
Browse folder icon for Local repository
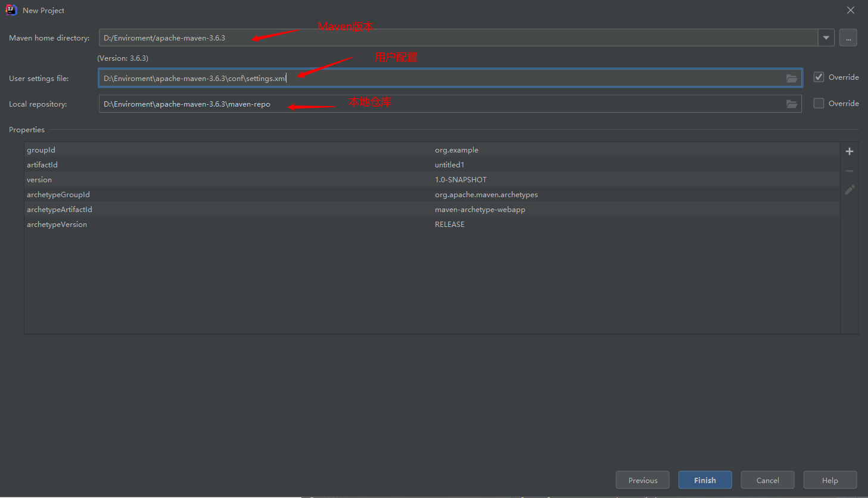coord(792,104)
